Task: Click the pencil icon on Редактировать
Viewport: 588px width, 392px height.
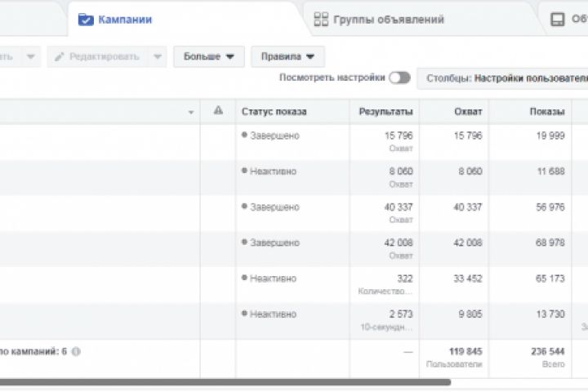Action: pos(59,57)
